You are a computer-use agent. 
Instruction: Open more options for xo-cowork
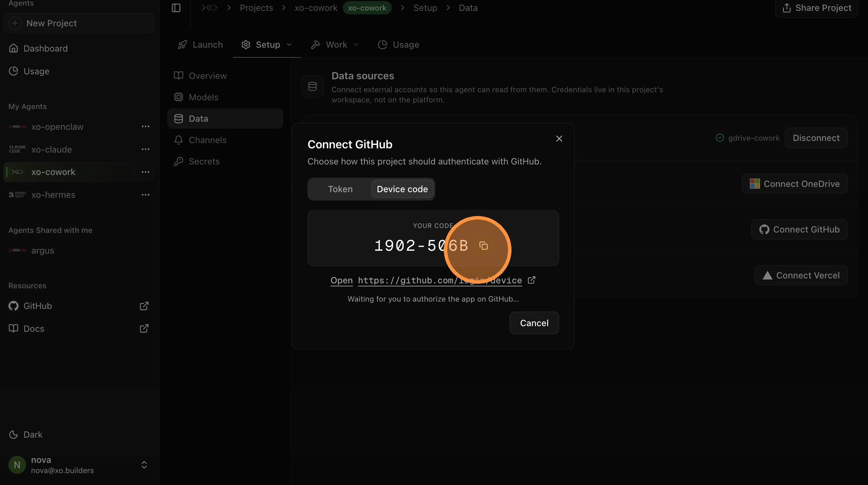145,172
